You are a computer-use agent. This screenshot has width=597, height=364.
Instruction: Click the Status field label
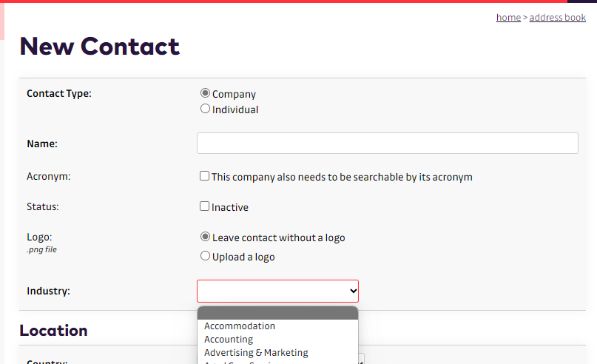click(x=43, y=207)
